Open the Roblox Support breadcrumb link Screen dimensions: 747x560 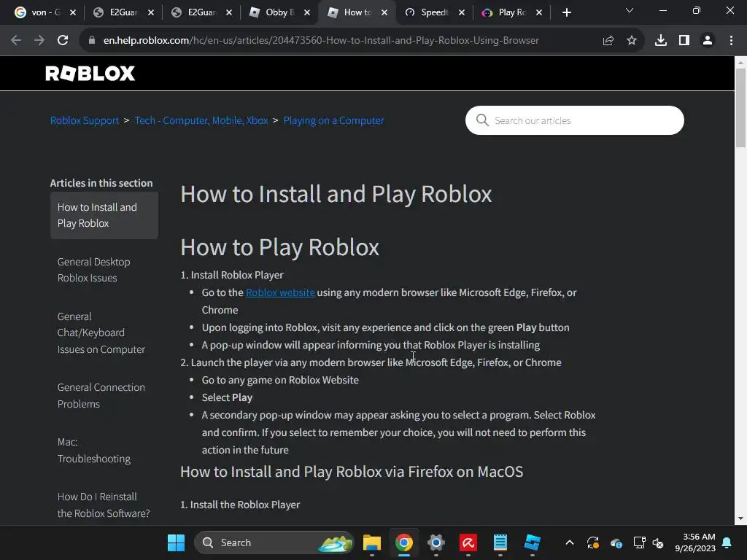pos(85,120)
